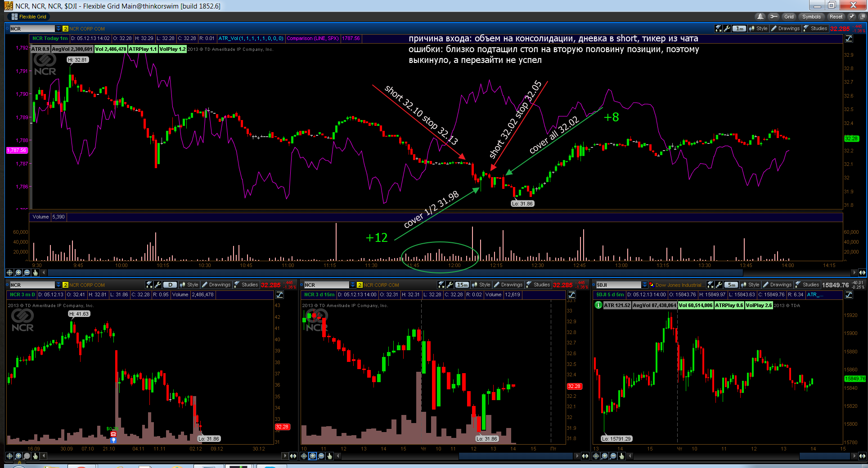
Task: Open the alerts bell icon
Action: pyautogui.click(x=760, y=17)
